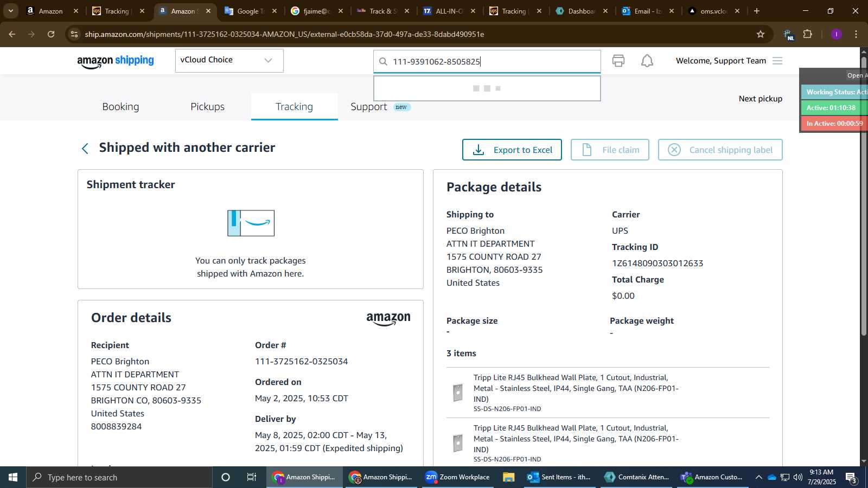The image size is (868, 488).
Task: Open the hamburger menu beside Support Team
Action: coord(777,61)
